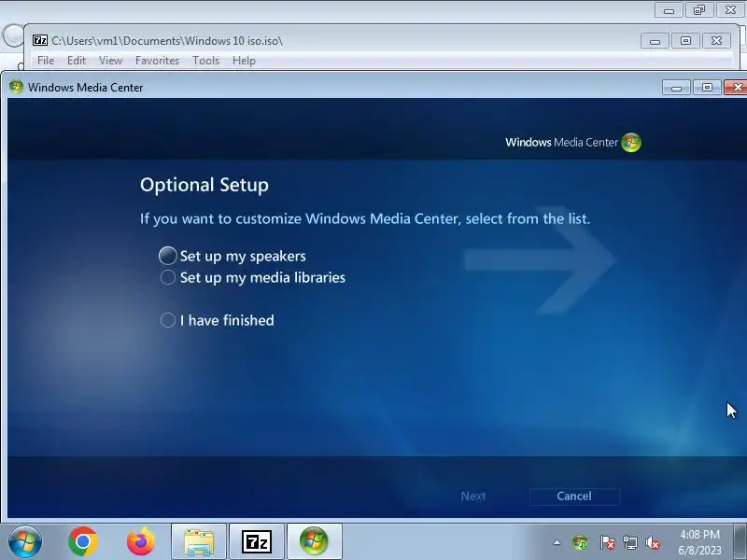The width and height of the screenshot is (747, 560).
Task: Click the Media Center title bar icon
Action: [16, 87]
